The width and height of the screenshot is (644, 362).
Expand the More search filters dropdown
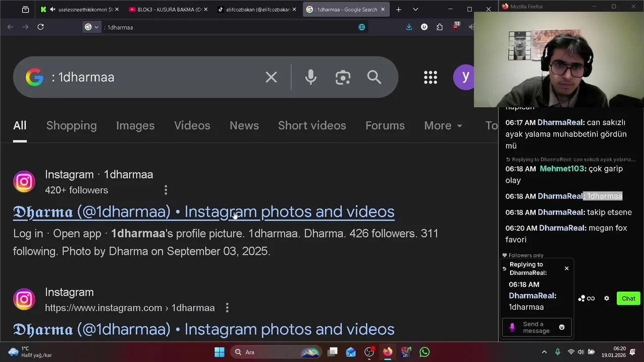pyautogui.click(x=443, y=126)
